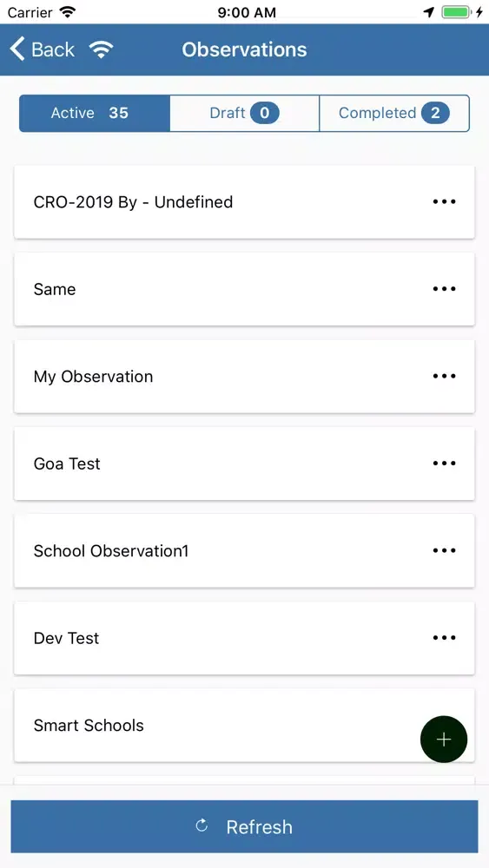Open three-dot menu for Dev Test
This screenshot has height=868, width=489.
point(444,638)
